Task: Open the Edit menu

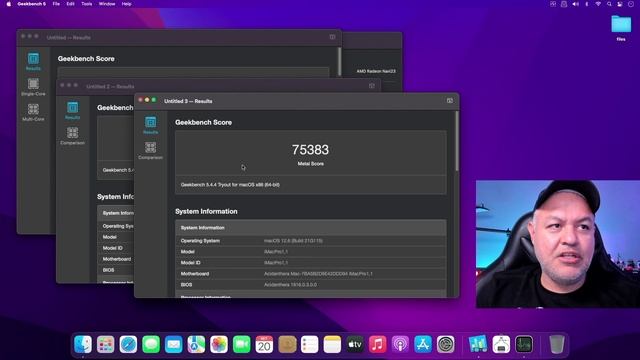Action: coord(70,4)
